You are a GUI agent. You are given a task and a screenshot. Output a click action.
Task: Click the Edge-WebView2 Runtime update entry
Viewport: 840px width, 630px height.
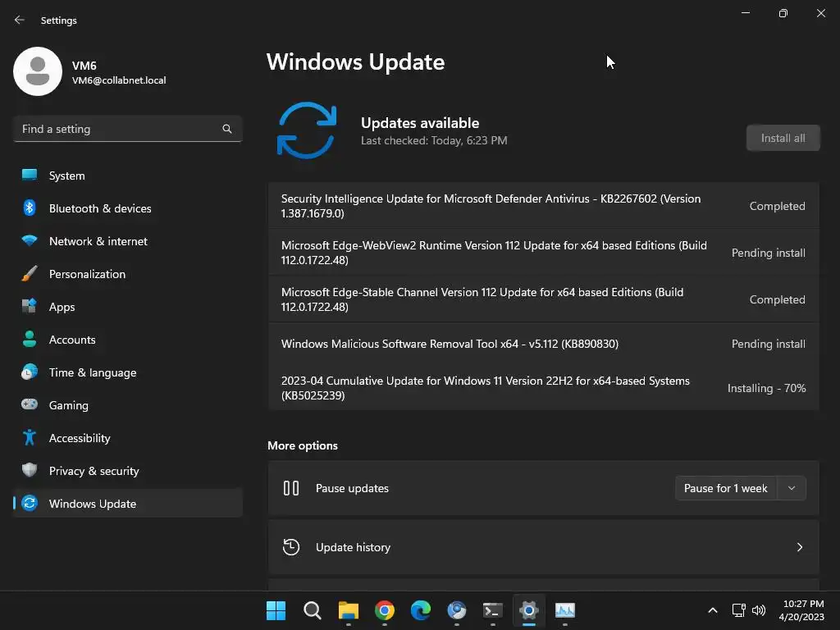tap(543, 253)
